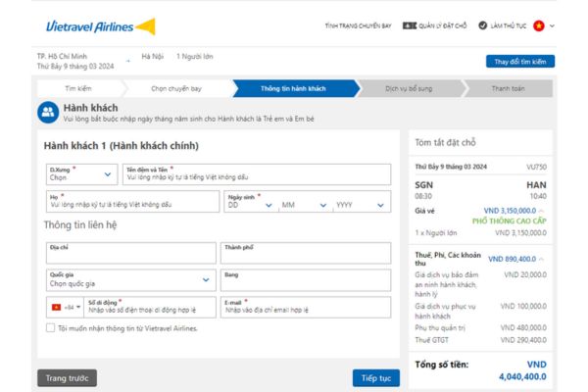Tick the Vietravel Airlines newsletter checkbox
This screenshot has width=588, height=392.
click(x=51, y=328)
